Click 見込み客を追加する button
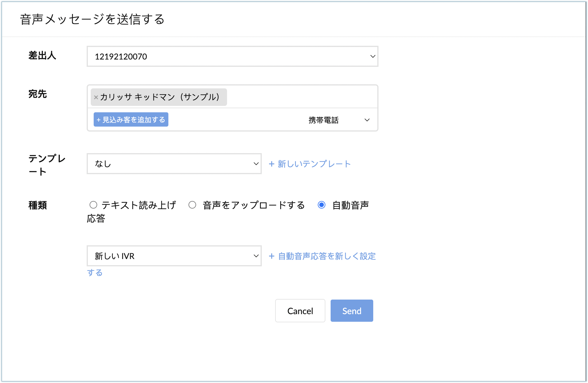The width and height of the screenshot is (588, 383). coord(131,120)
